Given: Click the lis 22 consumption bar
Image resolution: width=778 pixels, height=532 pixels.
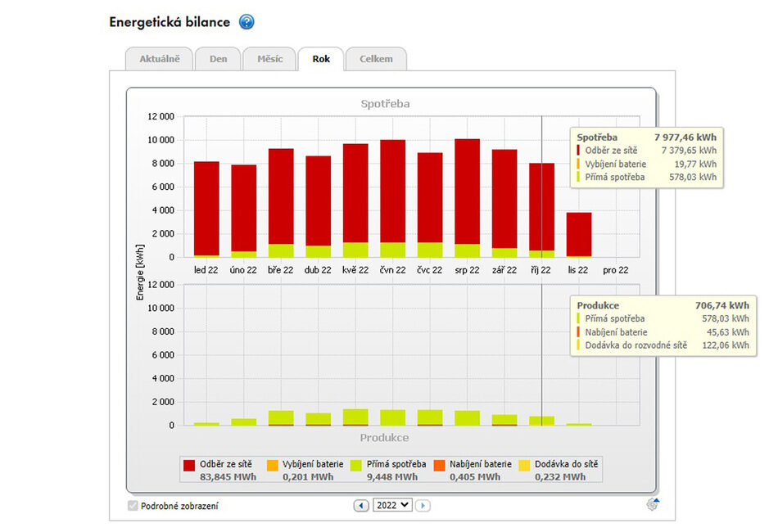Looking at the screenshot, I should pos(578,235).
